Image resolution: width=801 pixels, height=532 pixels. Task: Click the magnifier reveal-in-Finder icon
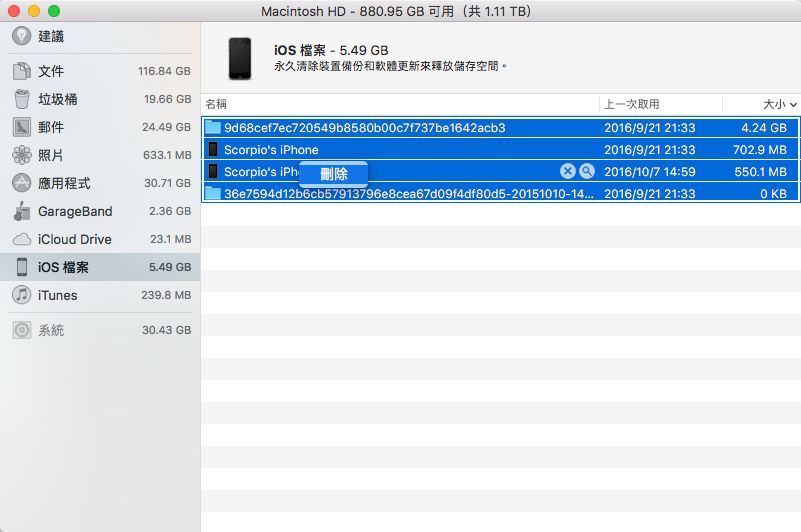587,171
